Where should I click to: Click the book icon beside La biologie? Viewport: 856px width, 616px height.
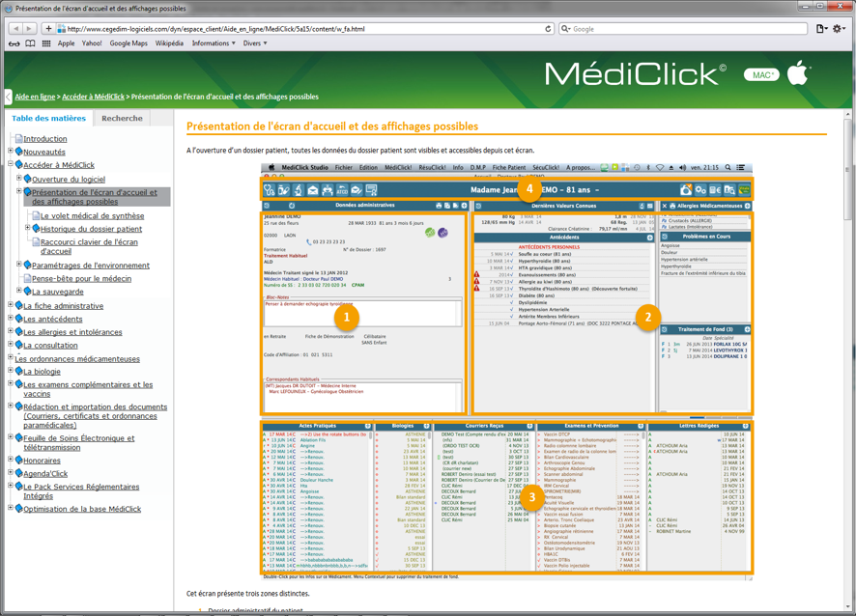(19, 371)
